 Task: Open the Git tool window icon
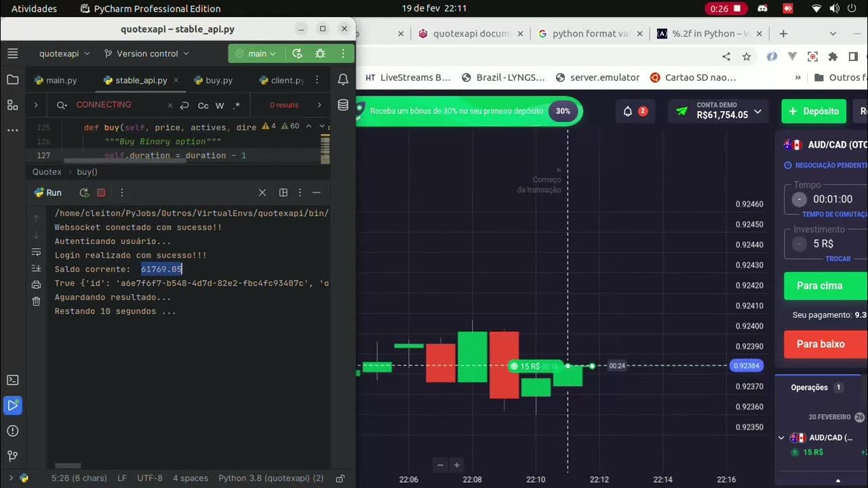point(13,455)
